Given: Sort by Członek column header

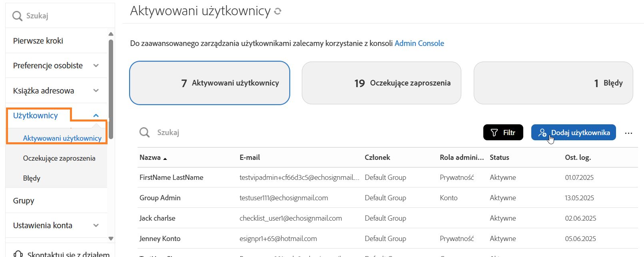Looking at the screenshot, I should click(x=377, y=157).
